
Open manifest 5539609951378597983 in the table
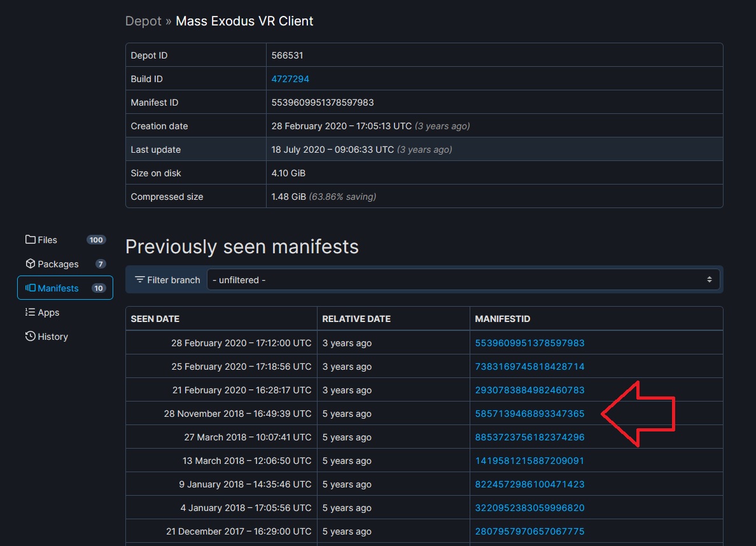529,343
